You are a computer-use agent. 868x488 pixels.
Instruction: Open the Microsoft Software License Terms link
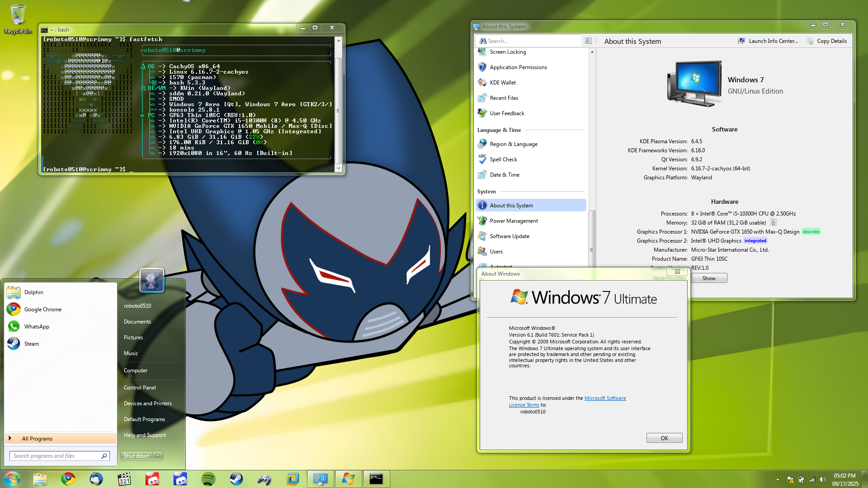605,398
